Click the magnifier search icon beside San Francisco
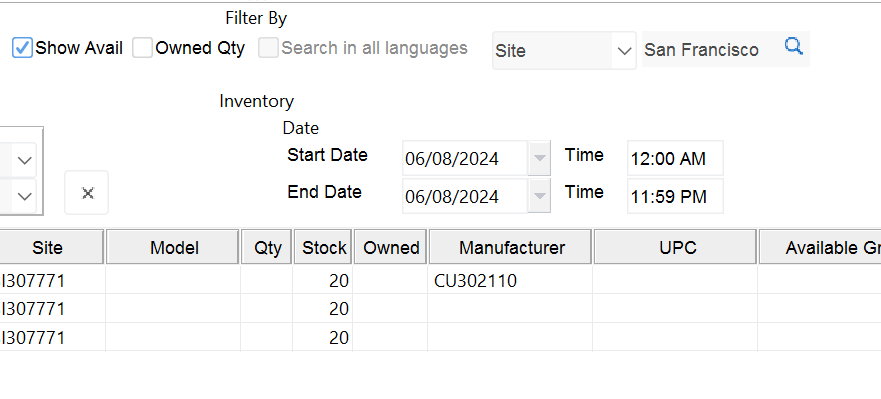 click(x=793, y=46)
